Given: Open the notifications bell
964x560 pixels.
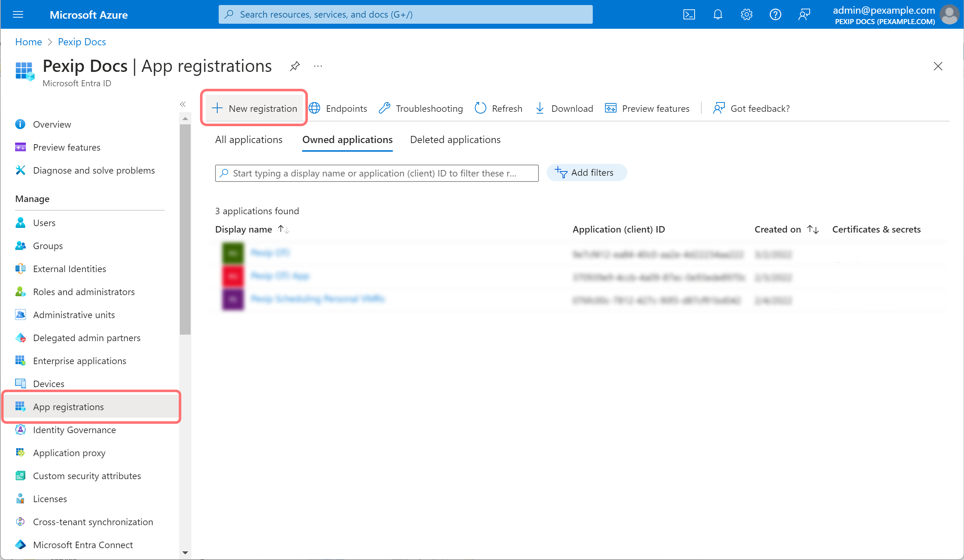Looking at the screenshot, I should (718, 14).
